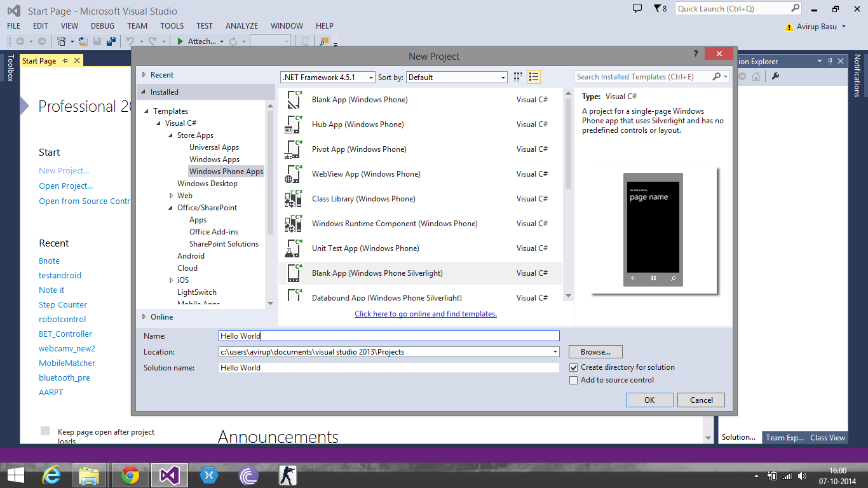The height and width of the screenshot is (488, 868).
Task: Open the Bnote recent project link
Action: pos(49,261)
